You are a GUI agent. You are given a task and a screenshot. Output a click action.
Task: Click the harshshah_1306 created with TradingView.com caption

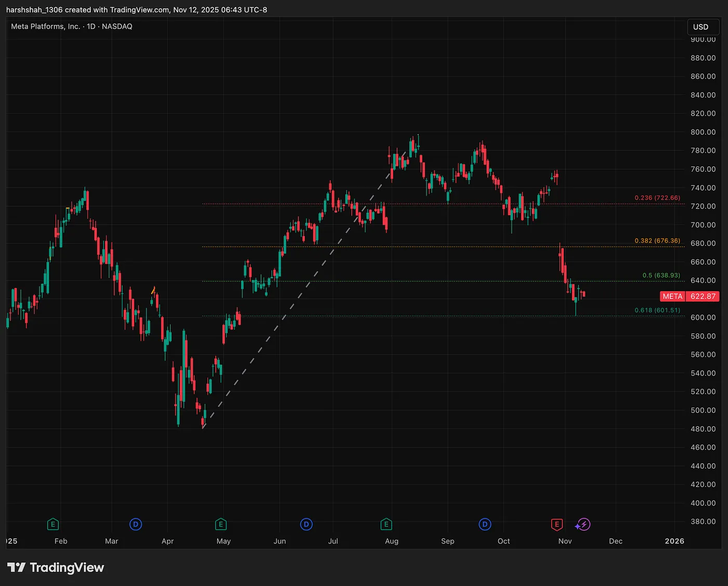coord(137,10)
